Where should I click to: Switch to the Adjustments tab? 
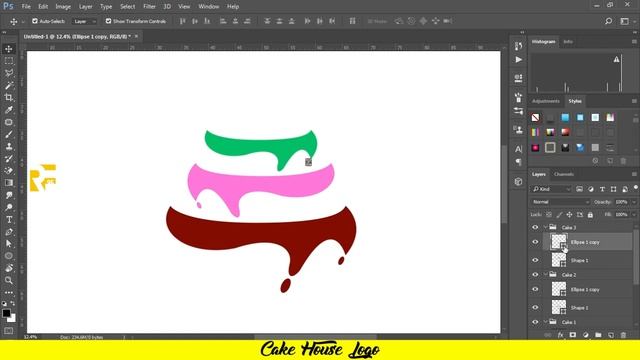coord(546,101)
